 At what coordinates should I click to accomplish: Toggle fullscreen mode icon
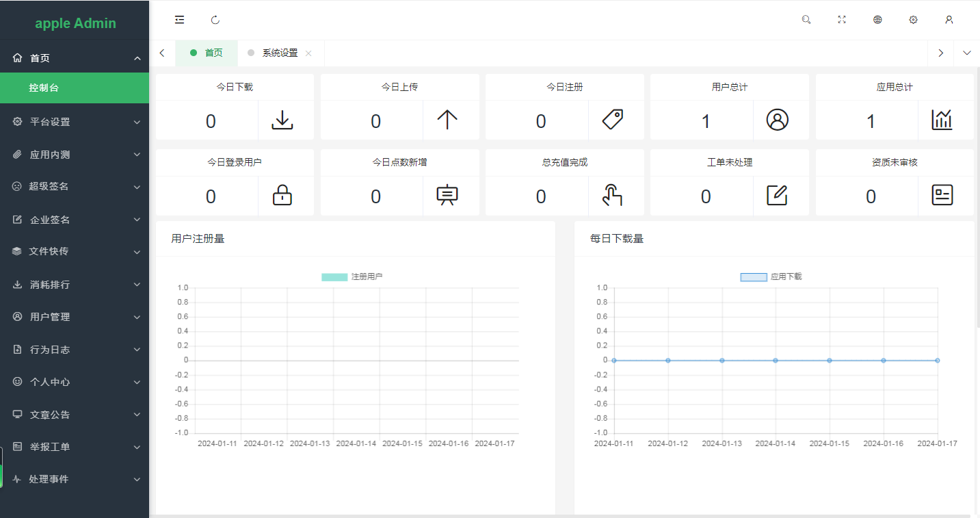coord(842,20)
